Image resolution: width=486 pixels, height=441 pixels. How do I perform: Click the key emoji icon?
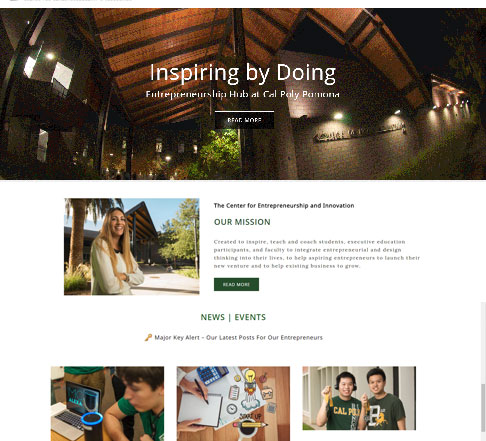pos(148,338)
